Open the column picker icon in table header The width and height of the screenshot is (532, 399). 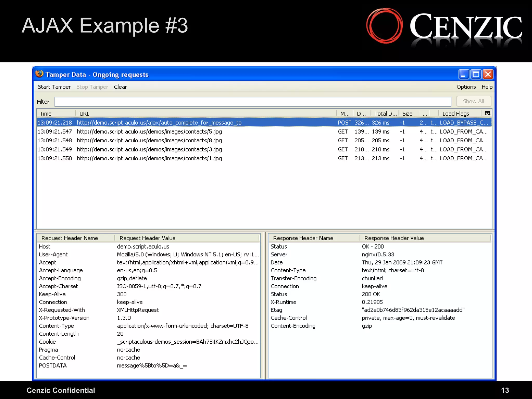[487, 113]
